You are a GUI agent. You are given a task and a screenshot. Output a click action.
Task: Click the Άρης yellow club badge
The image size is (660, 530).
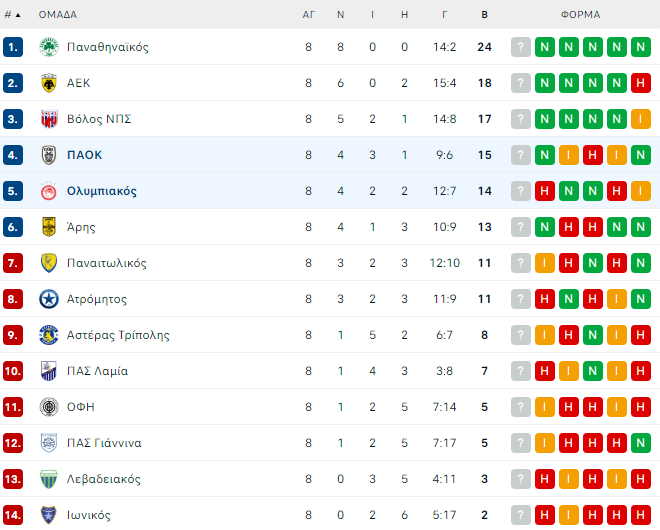[x=48, y=227]
